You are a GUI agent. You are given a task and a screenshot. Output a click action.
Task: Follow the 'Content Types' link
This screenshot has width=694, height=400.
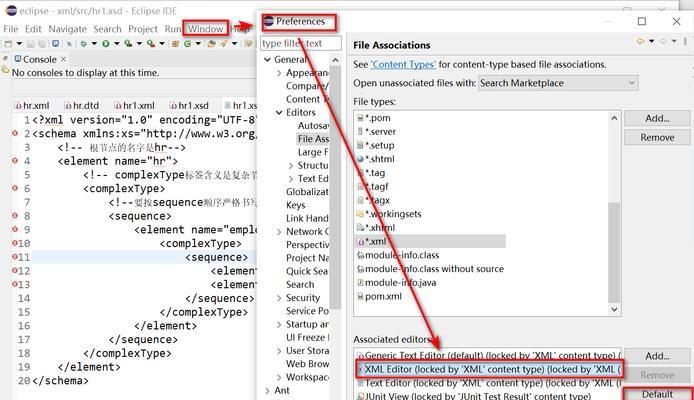[x=403, y=65]
